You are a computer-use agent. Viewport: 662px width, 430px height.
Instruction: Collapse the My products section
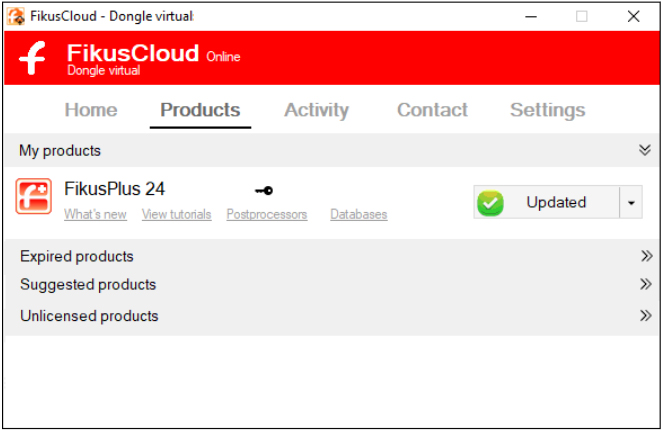(x=645, y=150)
